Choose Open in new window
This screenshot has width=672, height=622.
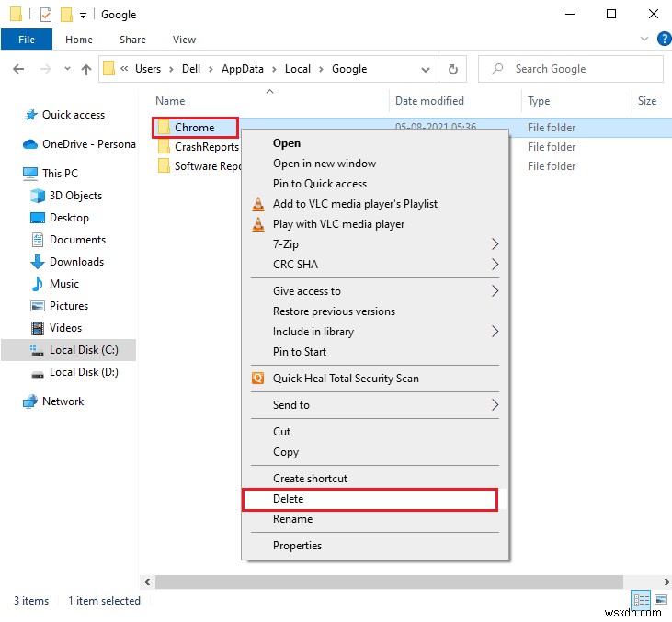(x=325, y=164)
